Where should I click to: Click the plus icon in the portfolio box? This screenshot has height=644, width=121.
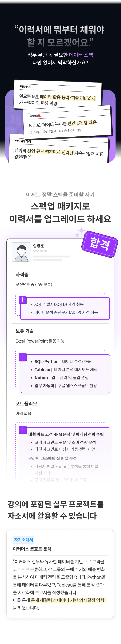tap(23, 430)
